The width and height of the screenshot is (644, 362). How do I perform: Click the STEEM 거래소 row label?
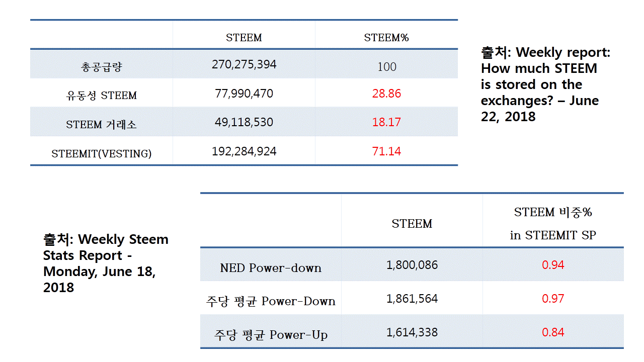[101, 125]
